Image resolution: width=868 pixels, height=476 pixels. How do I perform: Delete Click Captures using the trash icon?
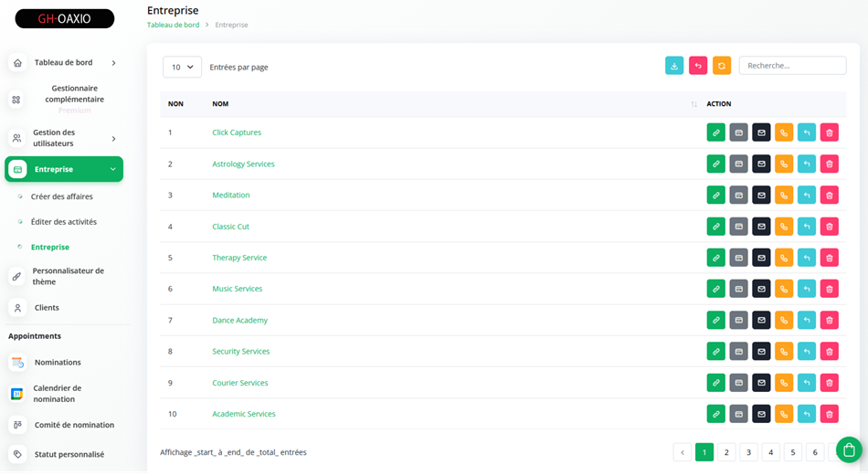pos(830,132)
